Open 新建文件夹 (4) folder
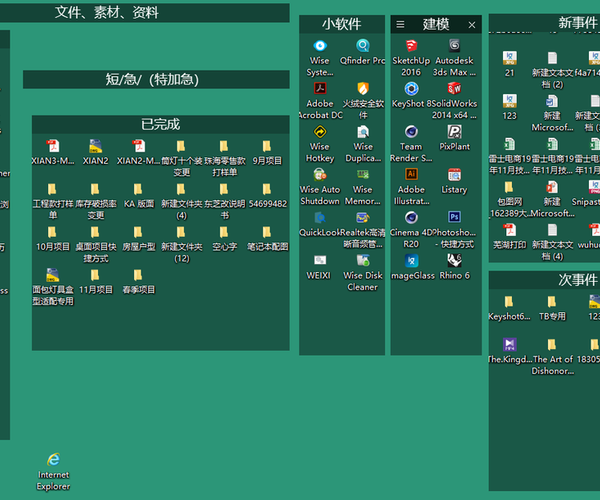The height and width of the screenshot is (500, 600). (181, 189)
